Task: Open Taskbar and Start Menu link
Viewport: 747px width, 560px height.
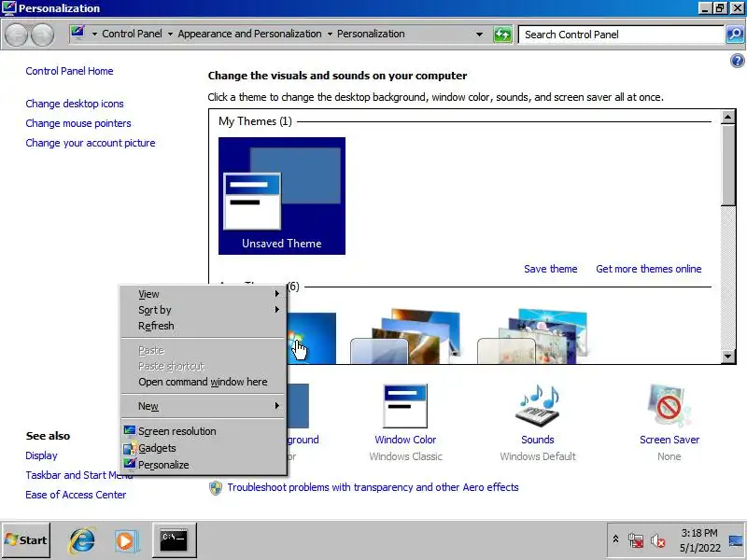Action: point(72,475)
